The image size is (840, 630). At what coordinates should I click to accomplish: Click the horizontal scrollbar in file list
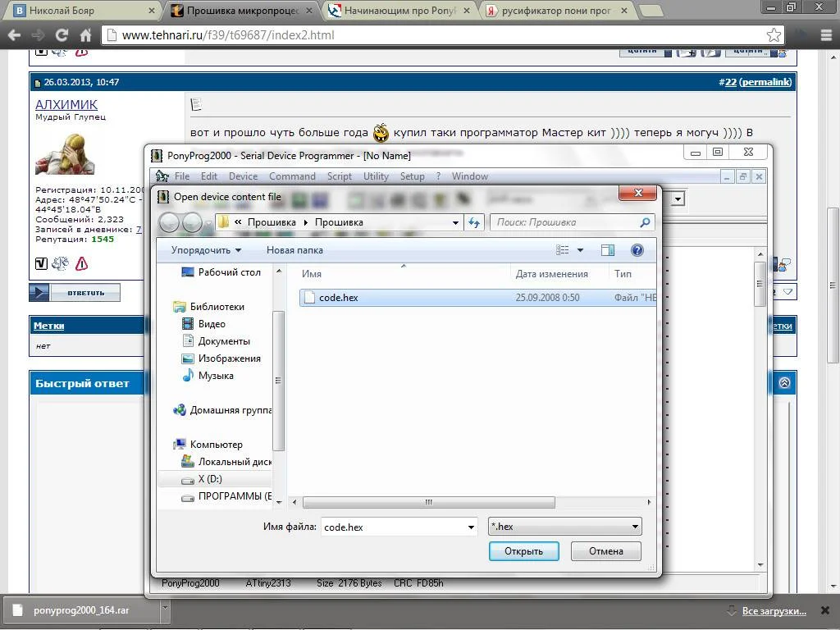click(x=428, y=503)
